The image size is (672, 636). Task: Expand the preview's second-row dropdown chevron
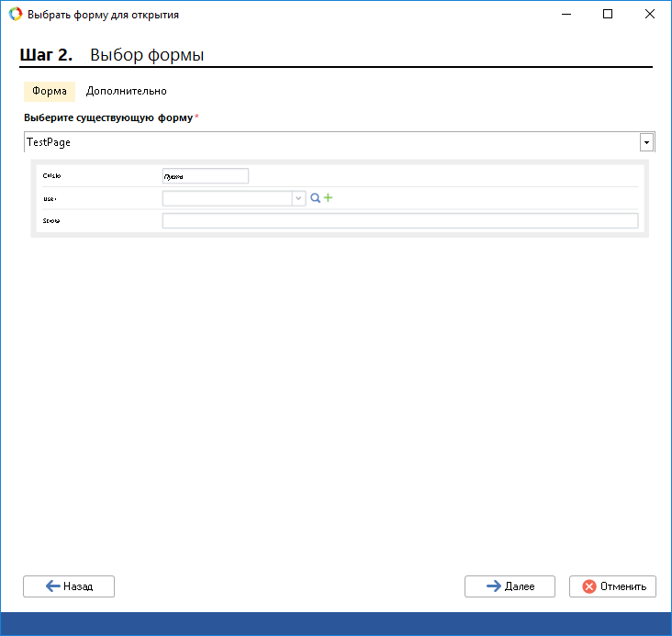[x=298, y=198]
